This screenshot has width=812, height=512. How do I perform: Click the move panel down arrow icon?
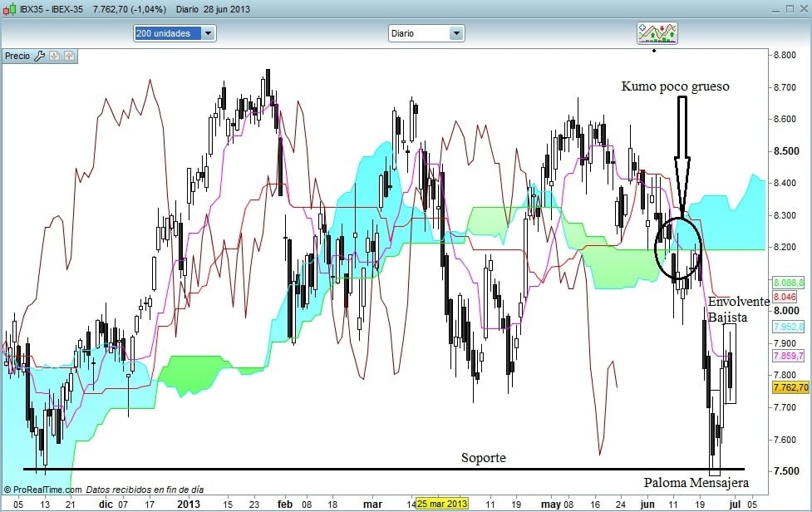click(x=54, y=56)
